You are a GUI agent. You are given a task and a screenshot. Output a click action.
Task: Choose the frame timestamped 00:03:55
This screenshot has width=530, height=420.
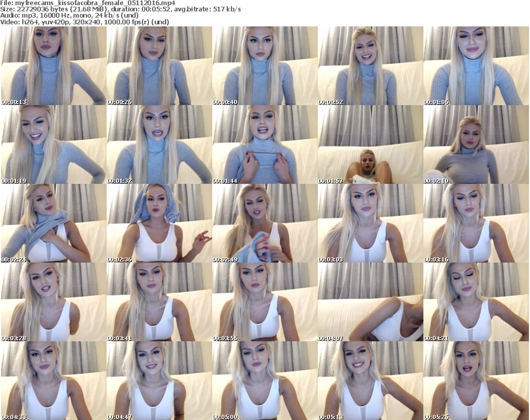[265, 302]
